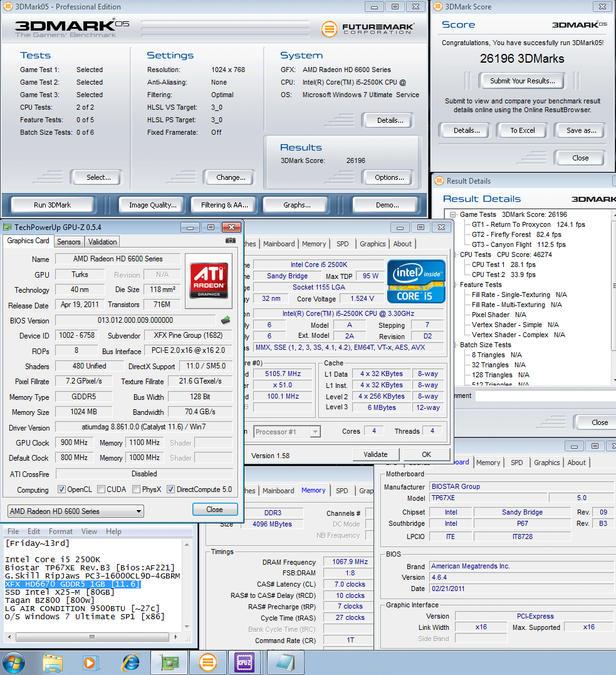616x675 pixels.
Task: Click the BIOS save chip icon in GPU-Z
Action: [226, 320]
